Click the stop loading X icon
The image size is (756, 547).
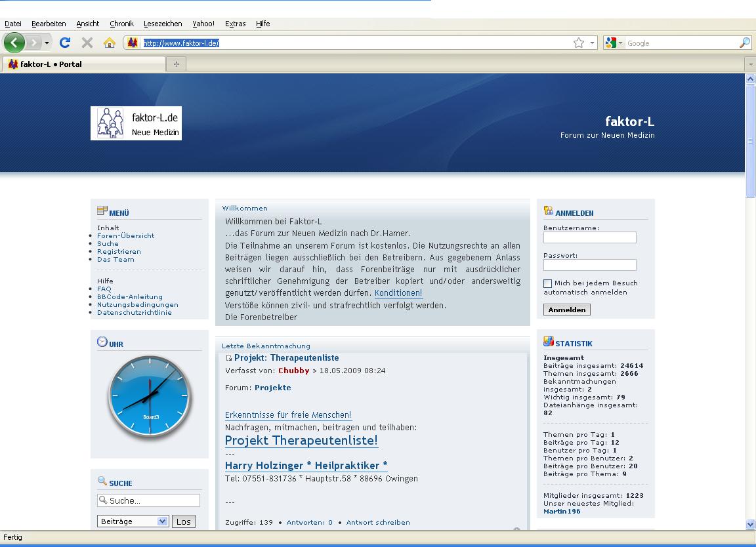coord(87,43)
